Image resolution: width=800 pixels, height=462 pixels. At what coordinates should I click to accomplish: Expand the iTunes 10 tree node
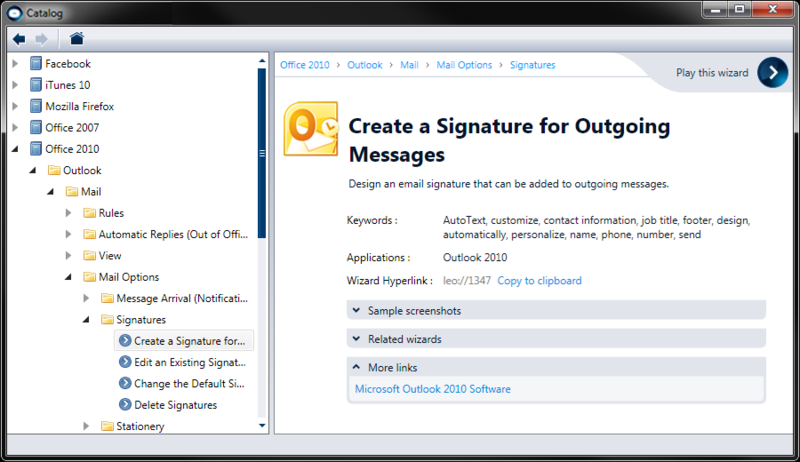click(15, 85)
